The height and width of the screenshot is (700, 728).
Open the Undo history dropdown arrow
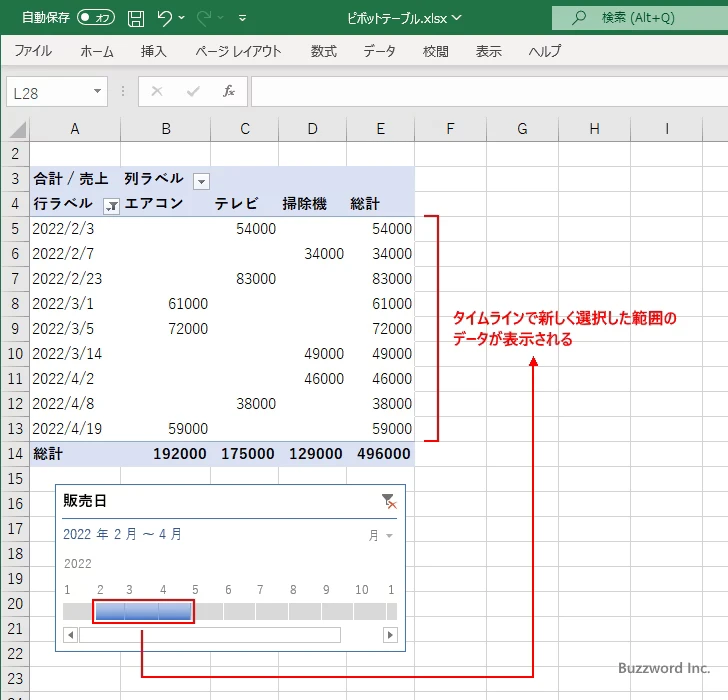tap(182, 18)
